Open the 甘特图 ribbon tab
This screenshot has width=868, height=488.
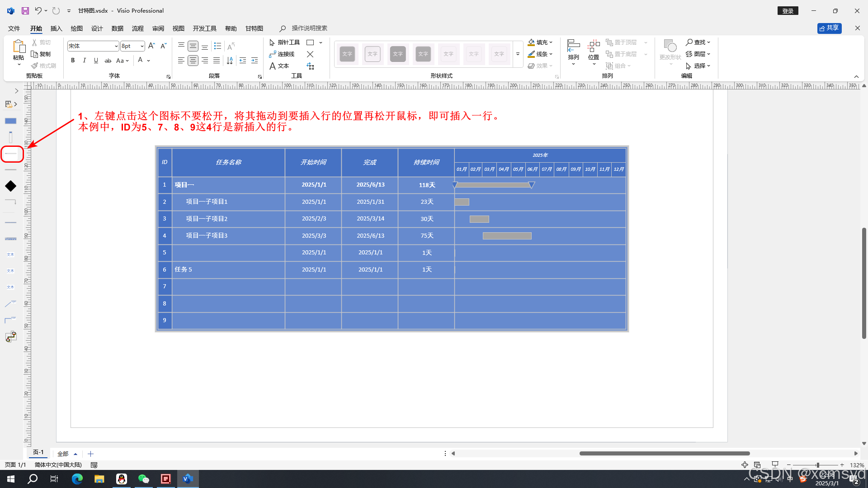click(254, 28)
